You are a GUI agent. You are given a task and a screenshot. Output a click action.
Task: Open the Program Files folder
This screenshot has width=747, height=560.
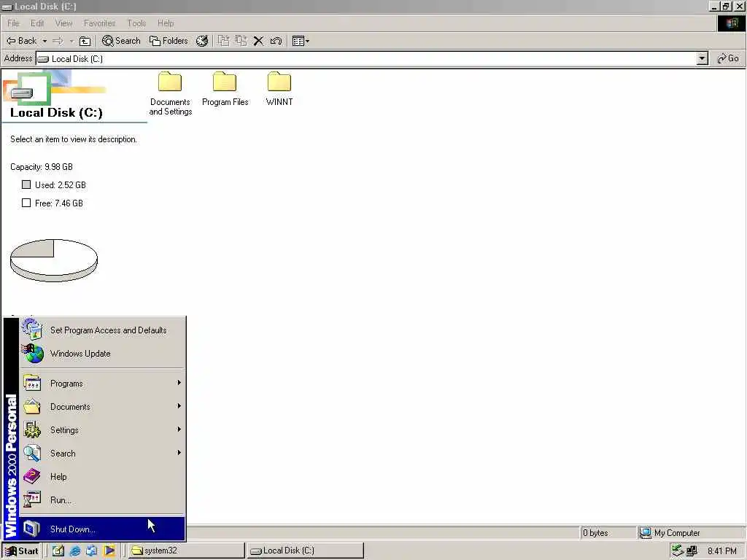click(x=225, y=89)
